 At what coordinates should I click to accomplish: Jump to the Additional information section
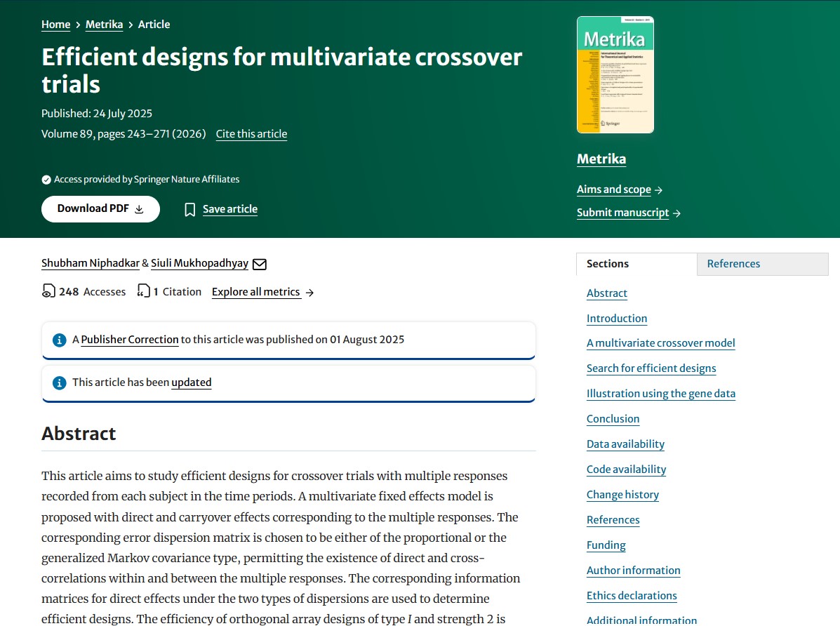click(x=641, y=620)
